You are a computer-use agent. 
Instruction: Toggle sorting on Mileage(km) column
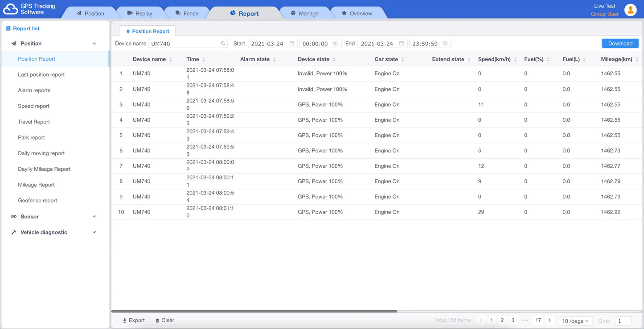pyautogui.click(x=637, y=59)
